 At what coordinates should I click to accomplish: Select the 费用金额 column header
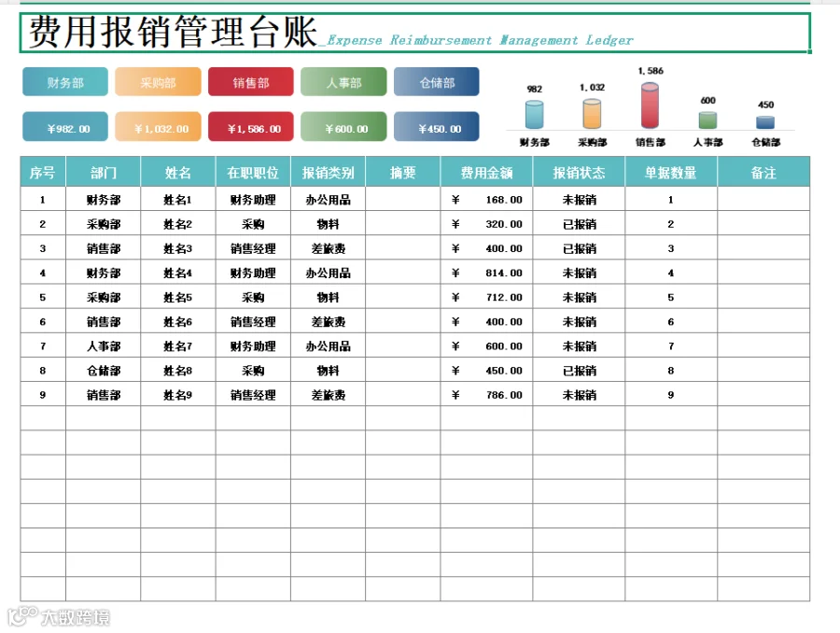(486, 172)
